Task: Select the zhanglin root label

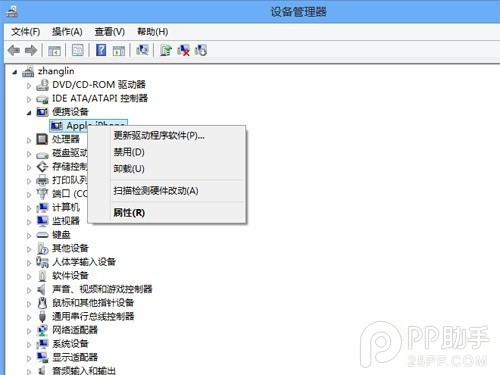Action: (x=56, y=71)
